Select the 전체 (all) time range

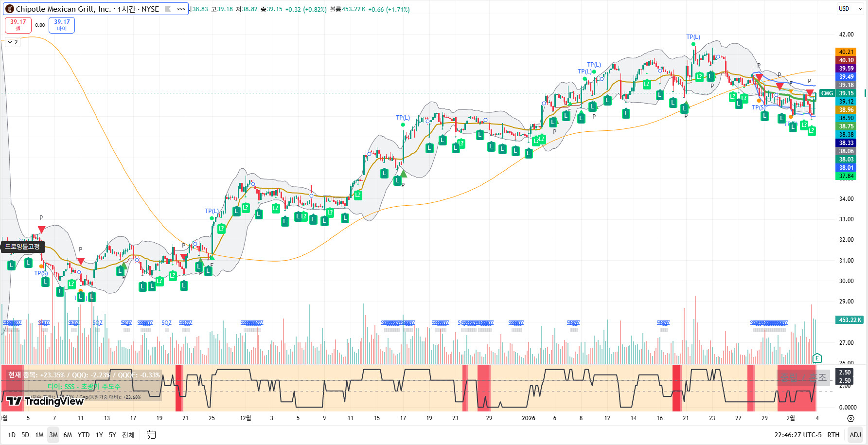point(128,435)
